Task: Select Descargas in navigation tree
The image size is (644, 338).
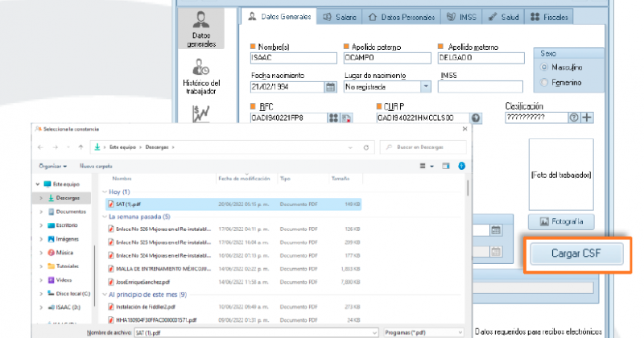Action: point(64,198)
